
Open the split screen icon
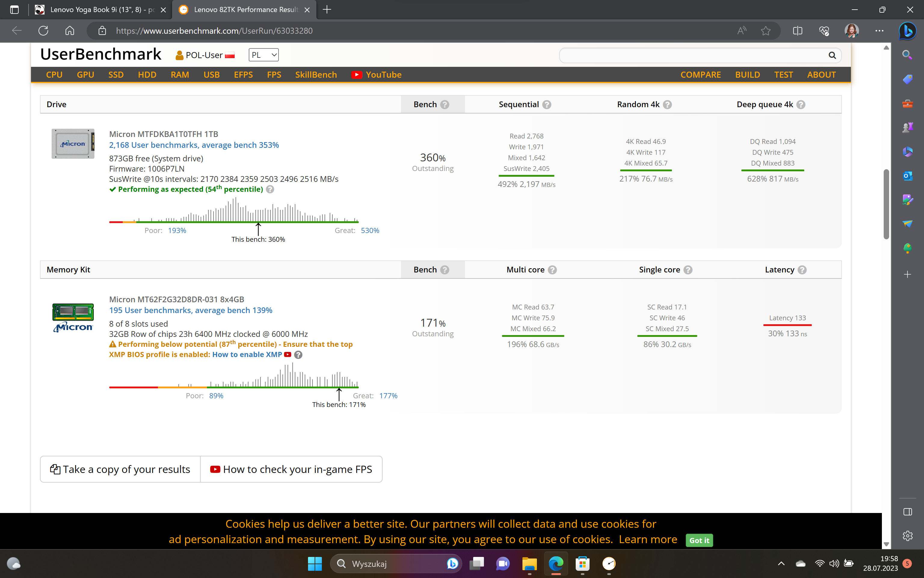(798, 31)
